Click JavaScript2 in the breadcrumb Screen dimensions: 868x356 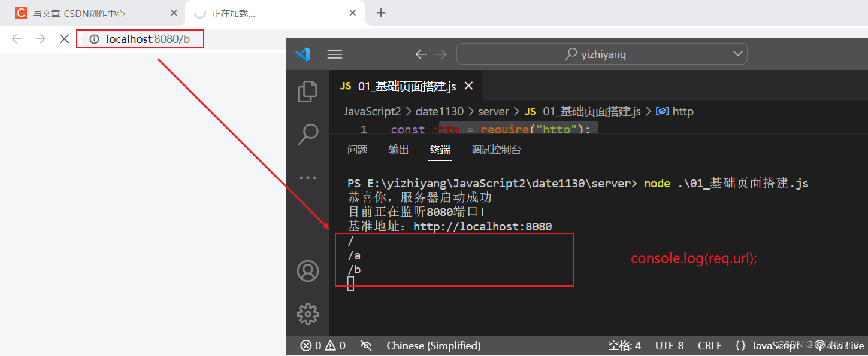point(372,111)
